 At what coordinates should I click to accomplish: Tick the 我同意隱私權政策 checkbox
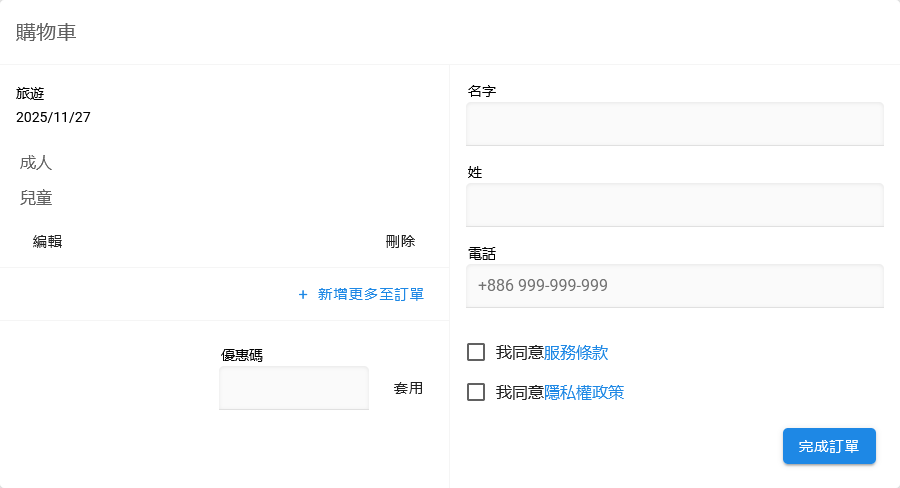tap(476, 392)
